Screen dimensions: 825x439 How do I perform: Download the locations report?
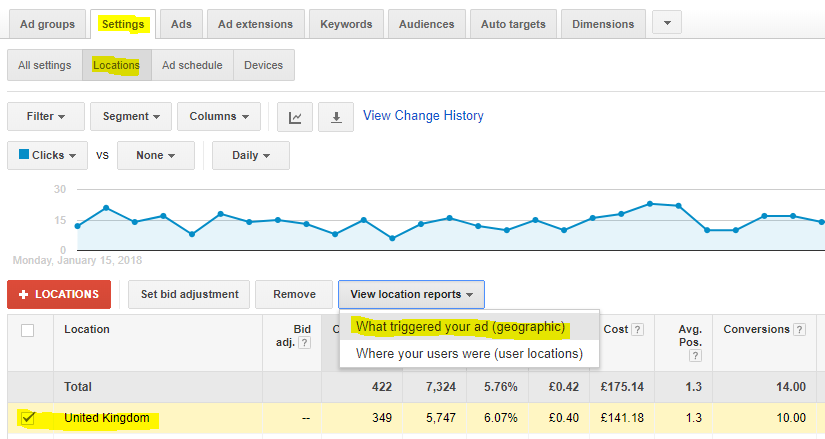(x=336, y=117)
